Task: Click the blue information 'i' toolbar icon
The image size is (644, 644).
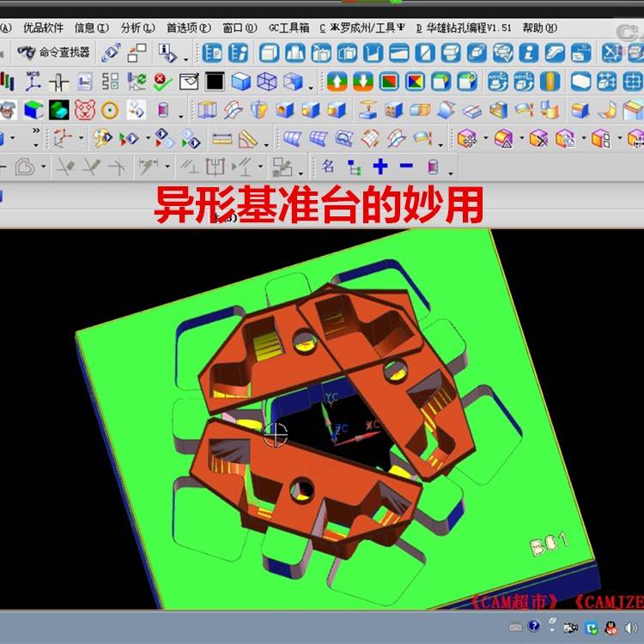Action: coord(528,53)
